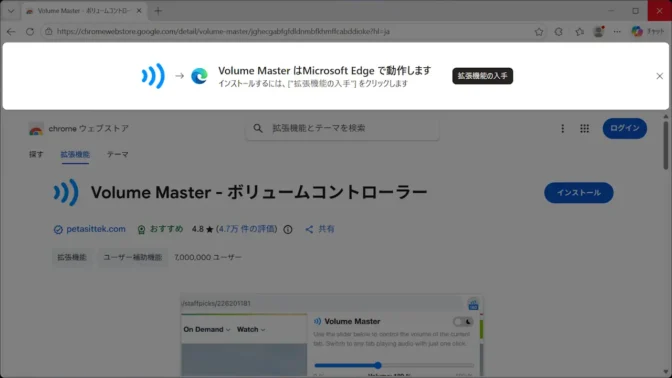Image resolution: width=672 pixels, height=378 pixels.
Task: Select the Volume Master browser tab
Action: (x=84, y=11)
